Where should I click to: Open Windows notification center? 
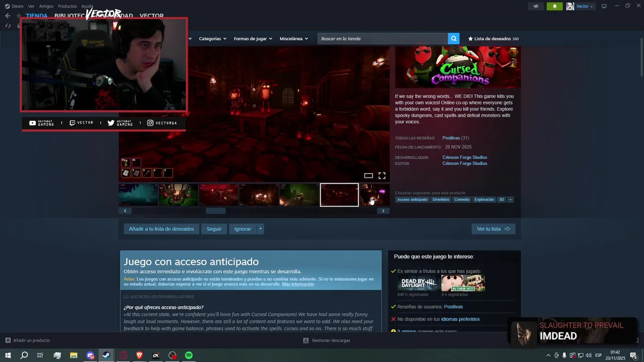click(x=633, y=355)
